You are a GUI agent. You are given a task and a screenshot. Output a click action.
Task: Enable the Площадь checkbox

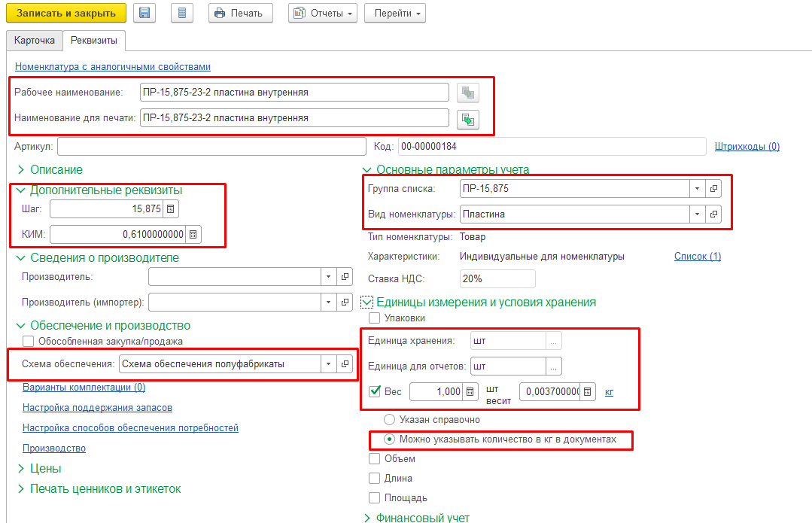(375, 498)
